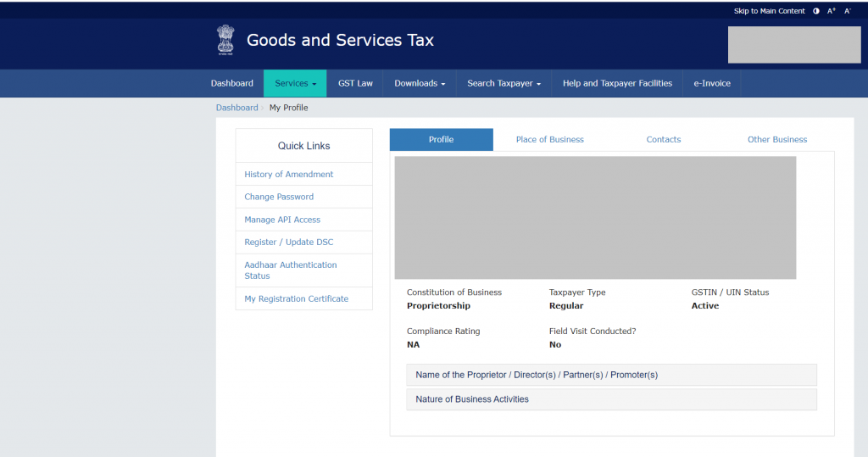Click the national emblem logo
868x457 pixels.
(x=225, y=40)
